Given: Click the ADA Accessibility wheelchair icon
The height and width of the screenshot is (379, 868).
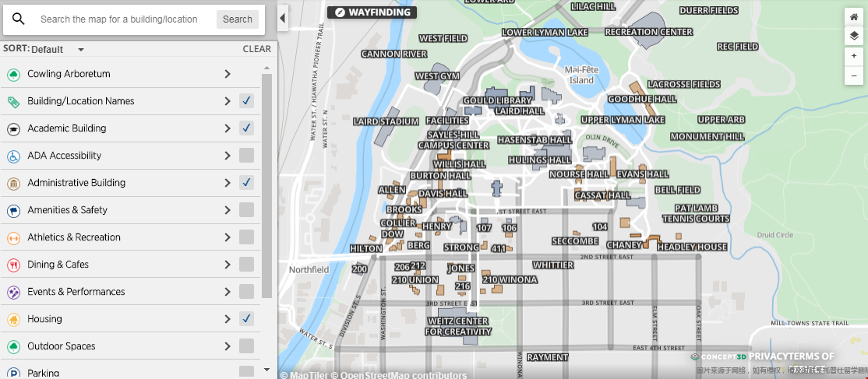Looking at the screenshot, I should (13, 156).
